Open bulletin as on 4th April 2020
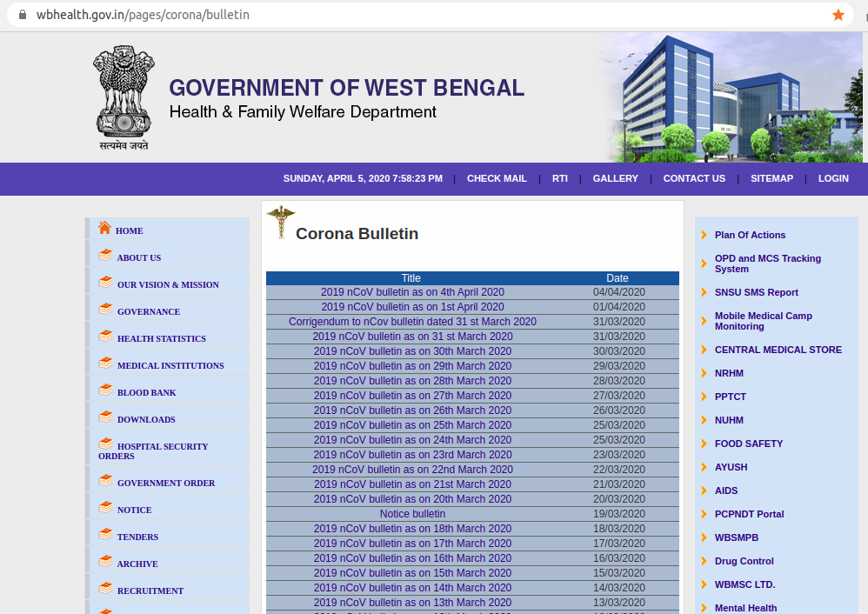Screen dimensions: 868x614 click(412, 291)
